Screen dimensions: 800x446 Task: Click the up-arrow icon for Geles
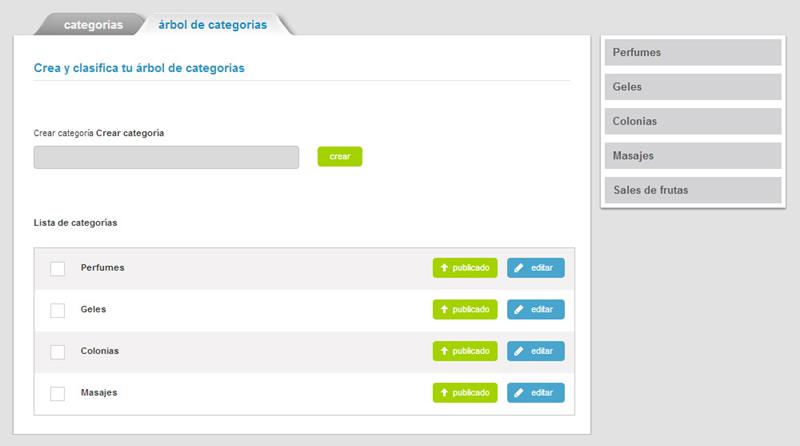coord(444,310)
